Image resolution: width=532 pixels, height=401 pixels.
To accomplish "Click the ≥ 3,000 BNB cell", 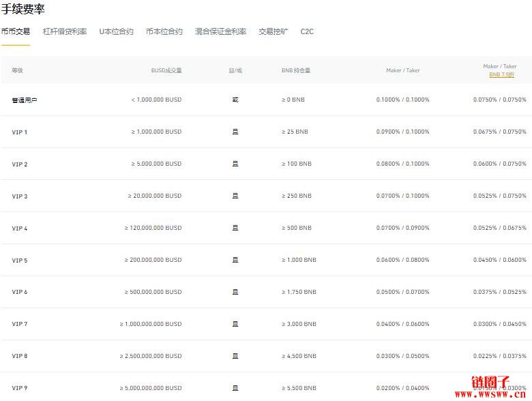I will (299, 324).
